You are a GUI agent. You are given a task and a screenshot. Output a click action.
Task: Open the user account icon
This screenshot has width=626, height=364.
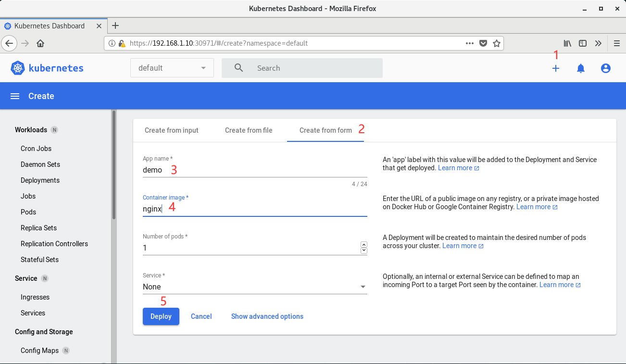pyautogui.click(x=606, y=68)
